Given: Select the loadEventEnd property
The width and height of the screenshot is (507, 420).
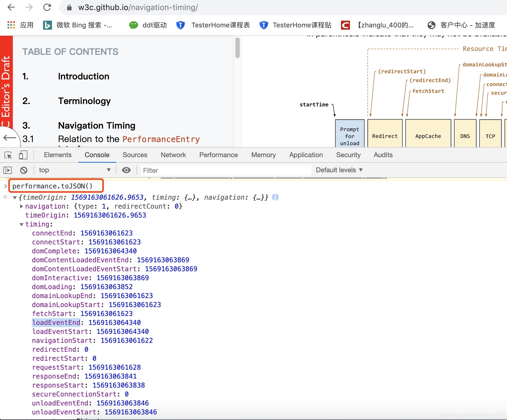Looking at the screenshot, I should pos(56,323).
